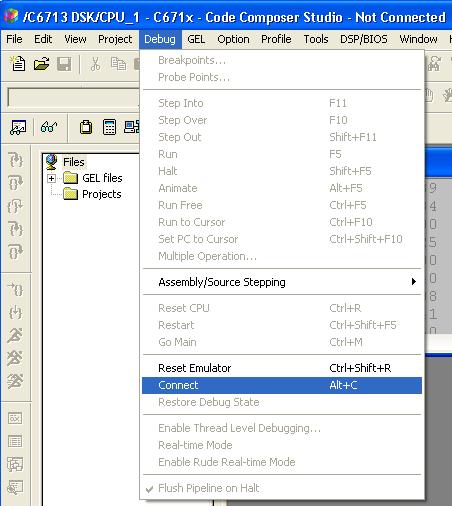Screen dimensions: 452x506
Task: Click the empty combo box field in toolbar
Action: pyautogui.click(x=73, y=98)
